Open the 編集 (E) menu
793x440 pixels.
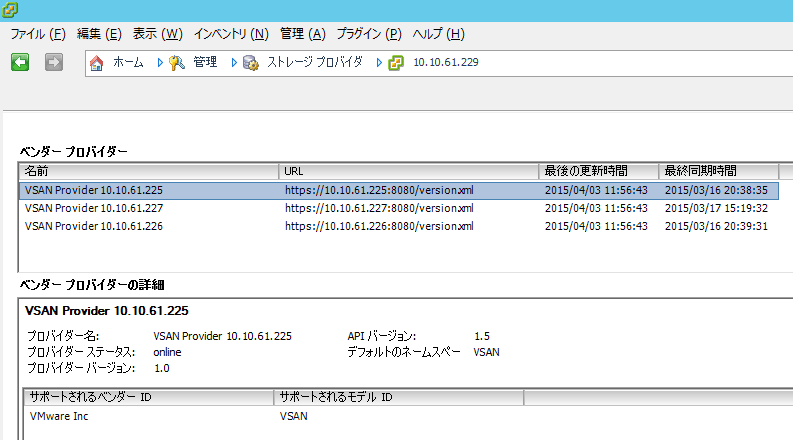pos(99,34)
